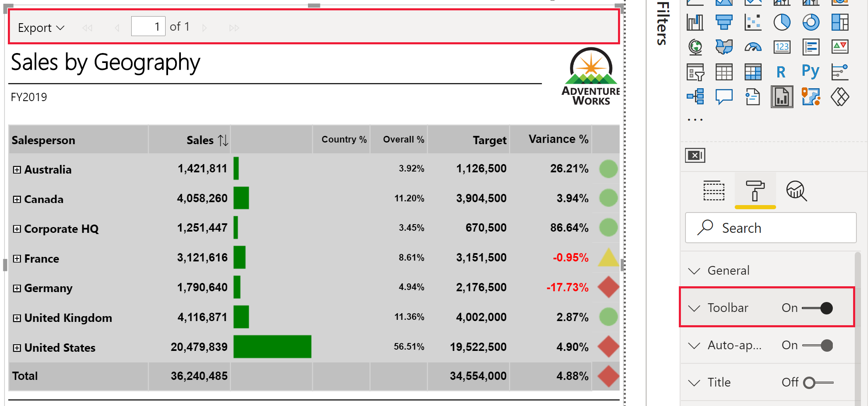The height and width of the screenshot is (406, 868).
Task: Click the Target column header
Action: pos(469,140)
